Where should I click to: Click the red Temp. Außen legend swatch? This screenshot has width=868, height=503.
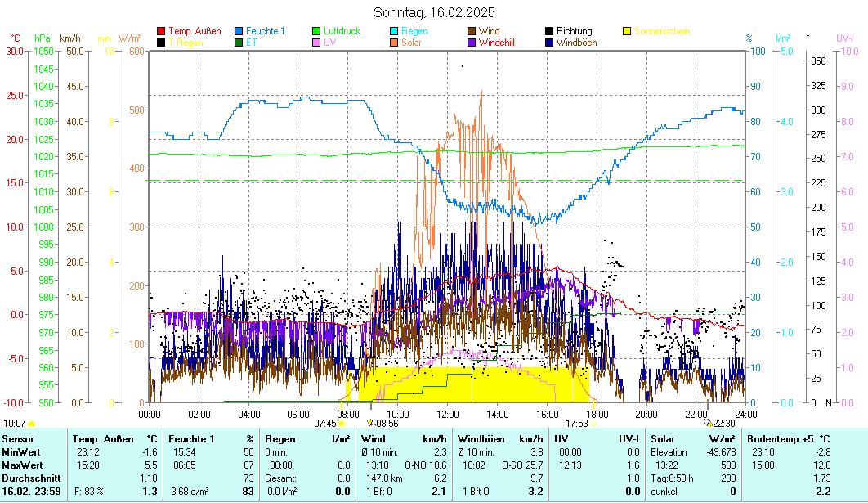point(161,31)
